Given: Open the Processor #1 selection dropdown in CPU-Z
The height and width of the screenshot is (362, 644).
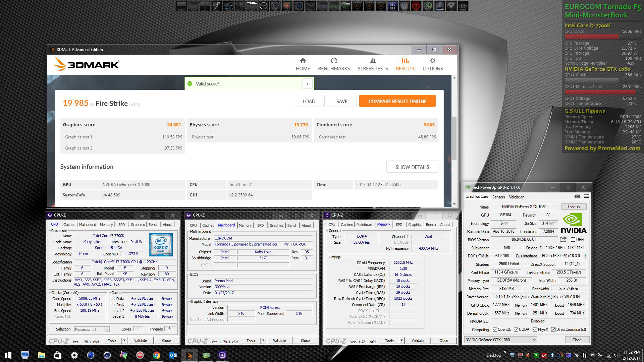Looking at the screenshot, I should (92, 329).
